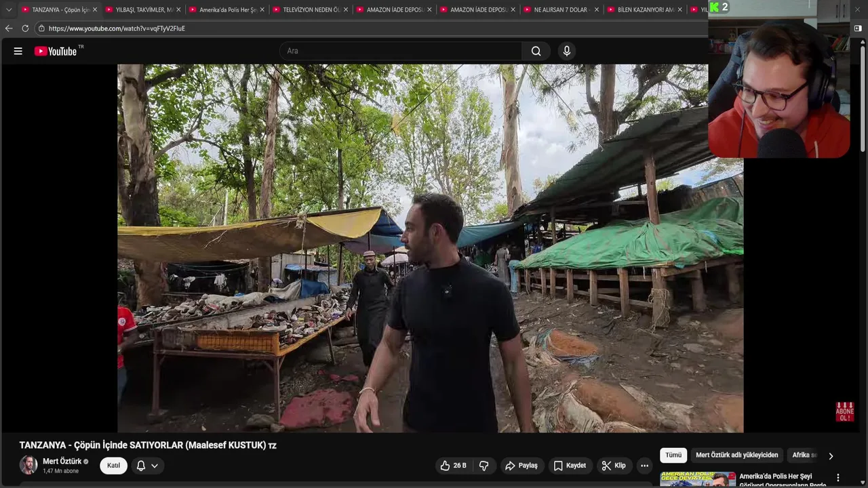Open notification bell dropdown for the channel
868x488 pixels.
[147, 466]
